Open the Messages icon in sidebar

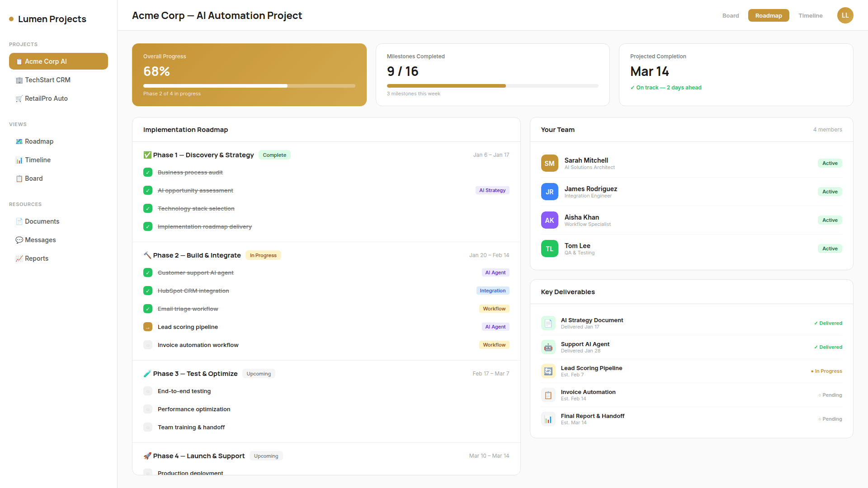(x=19, y=239)
